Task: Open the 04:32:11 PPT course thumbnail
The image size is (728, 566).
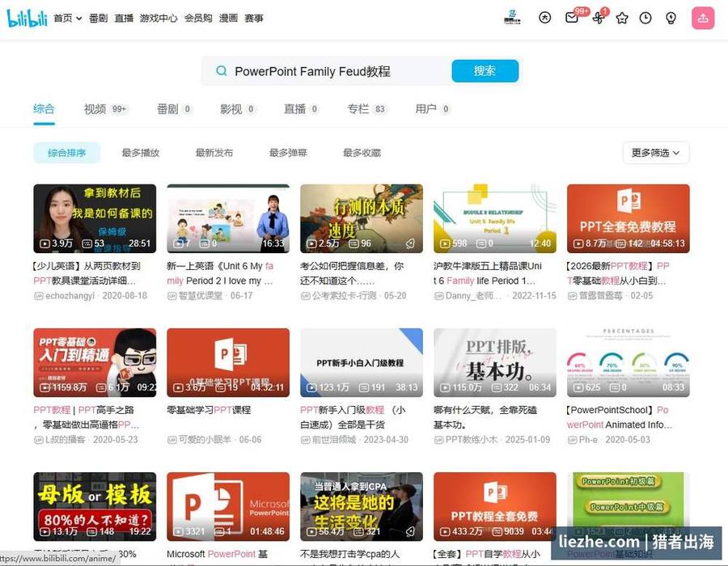Action: tap(228, 363)
